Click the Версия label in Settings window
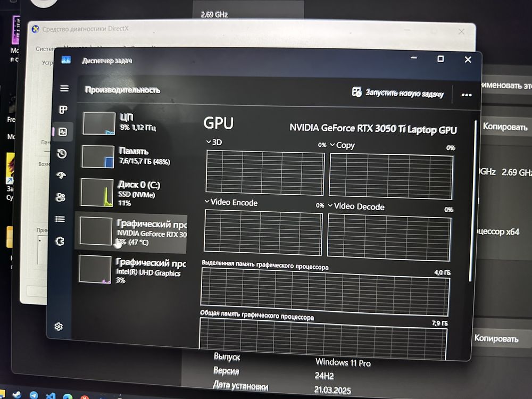532x399 pixels. tap(226, 370)
